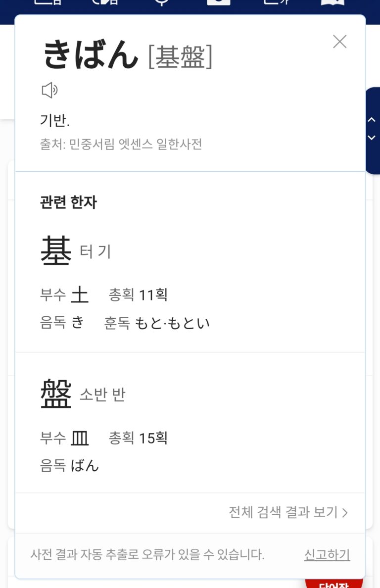
Task: Click the down chevron on the navy side tab
Action: point(372,138)
